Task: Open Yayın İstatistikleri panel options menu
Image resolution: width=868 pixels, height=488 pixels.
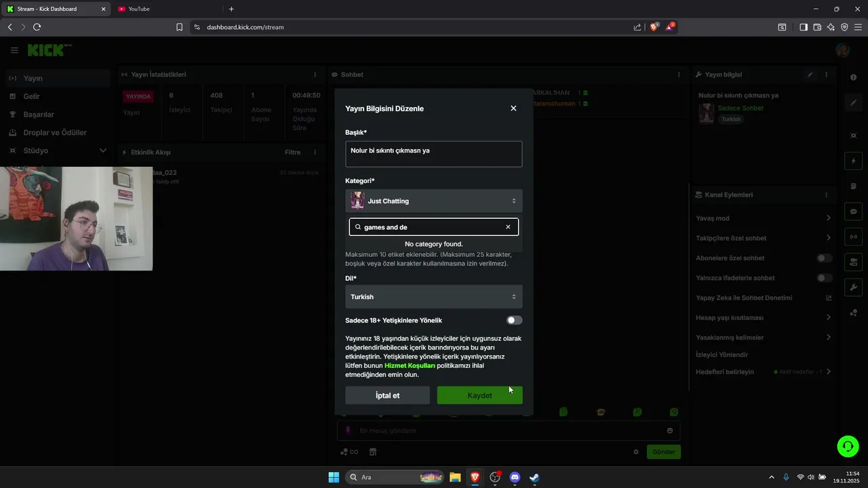Action: pyautogui.click(x=315, y=75)
